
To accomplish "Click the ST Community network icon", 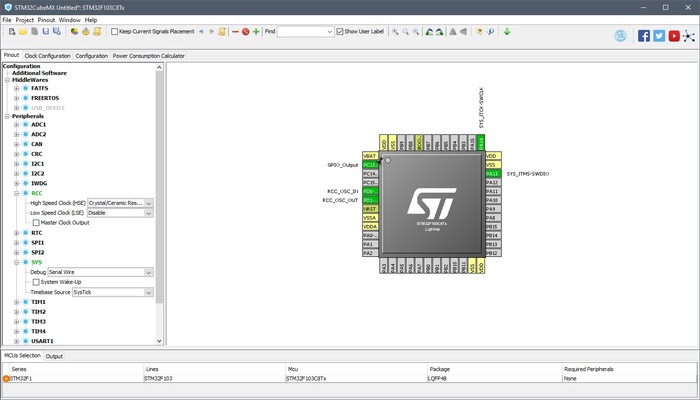I will [689, 36].
